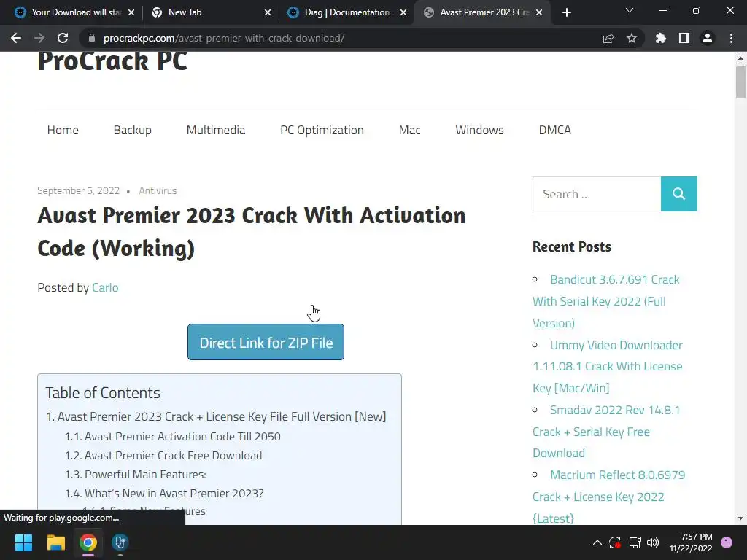Close the Avast Premier 2023 tab
The height and width of the screenshot is (560, 747).
(x=539, y=12)
